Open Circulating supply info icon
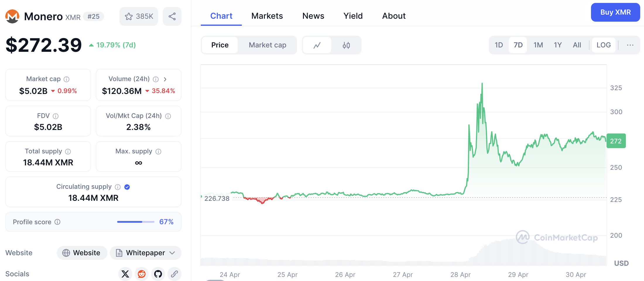Viewport: 644px width, 281px height. [x=118, y=187]
